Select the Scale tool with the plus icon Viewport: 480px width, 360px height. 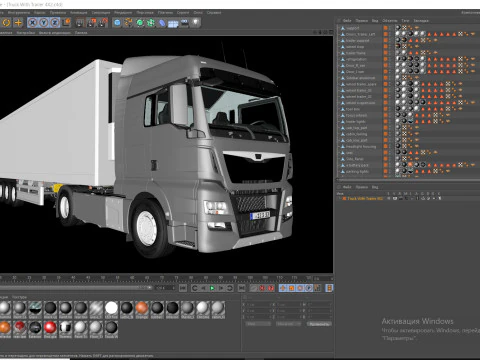pos(18,23)
